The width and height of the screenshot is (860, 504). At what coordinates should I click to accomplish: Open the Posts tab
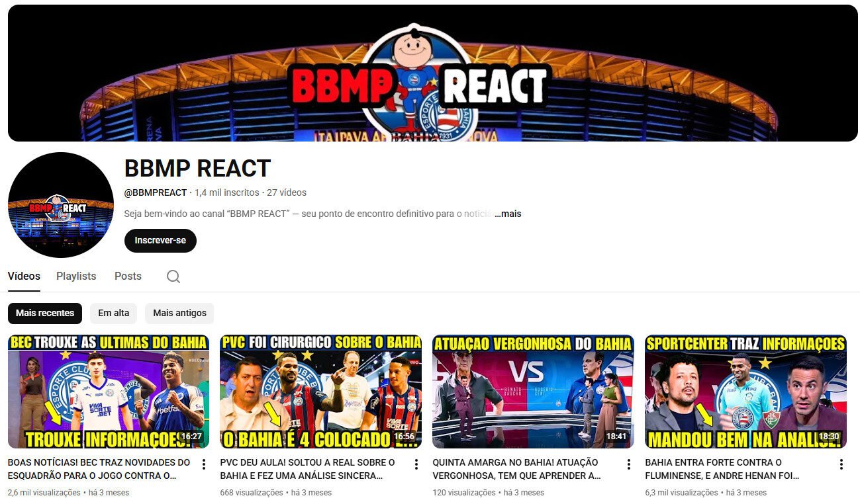(x=127, y=276)
